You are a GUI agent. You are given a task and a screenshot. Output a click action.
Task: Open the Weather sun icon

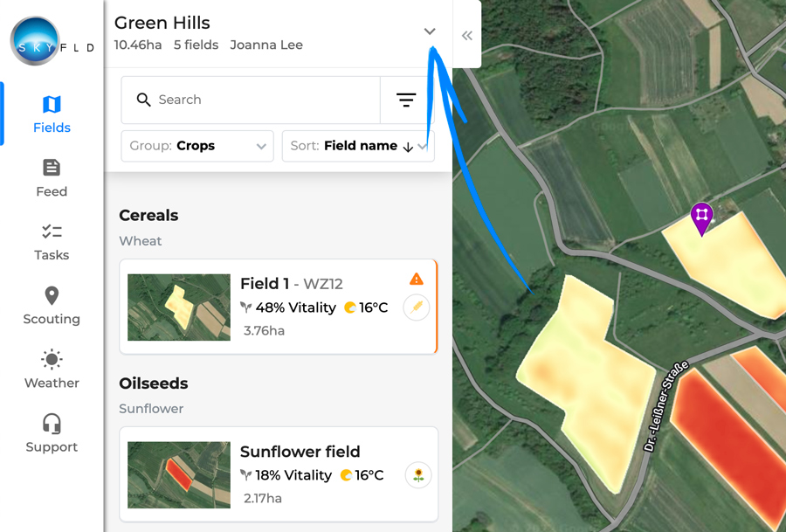[x=52, y=370]
